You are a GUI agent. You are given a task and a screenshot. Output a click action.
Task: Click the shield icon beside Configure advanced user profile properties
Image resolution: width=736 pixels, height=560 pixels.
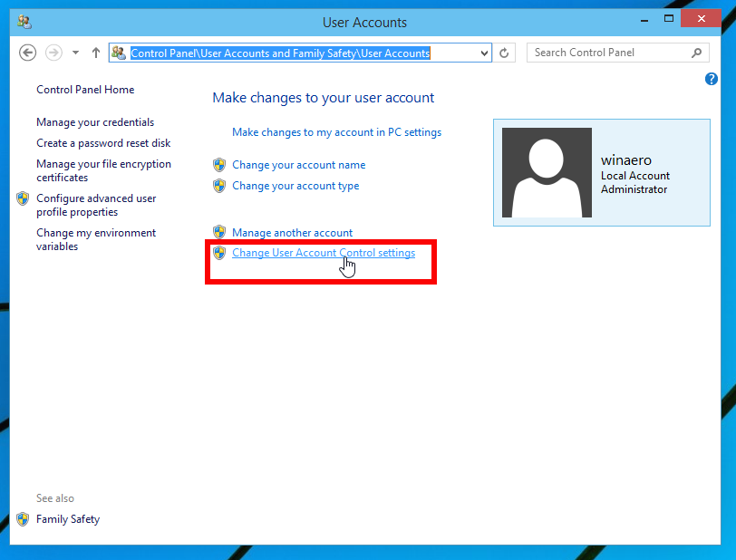pos(22,198)
